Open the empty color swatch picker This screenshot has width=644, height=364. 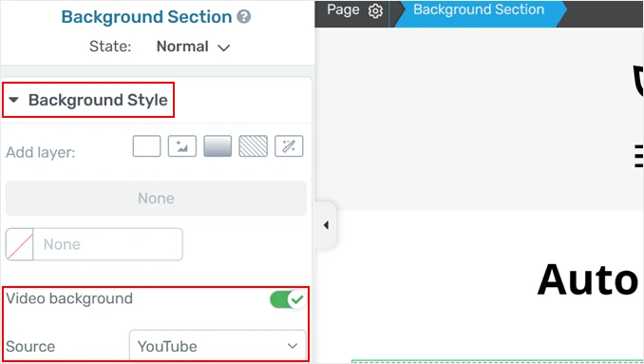pyautogui.click(x=19, y=244)
